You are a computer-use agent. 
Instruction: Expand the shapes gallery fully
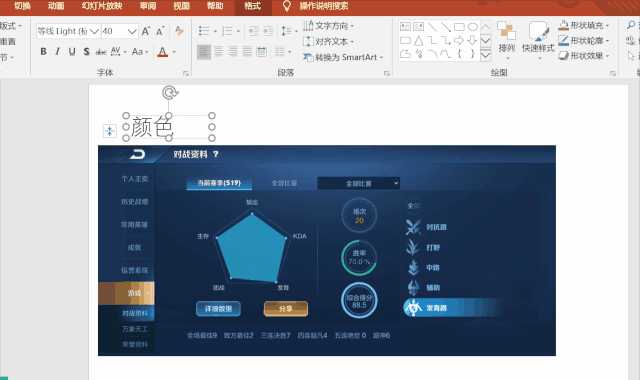pyautogui.click(x=485, y=55)
